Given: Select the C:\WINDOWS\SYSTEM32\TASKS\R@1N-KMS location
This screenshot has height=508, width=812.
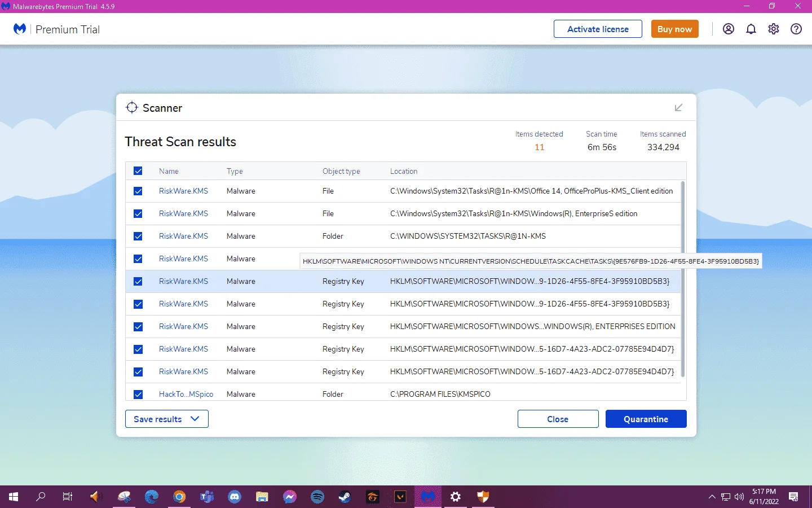Looking at the screenshot, I should tap(468, 236).
